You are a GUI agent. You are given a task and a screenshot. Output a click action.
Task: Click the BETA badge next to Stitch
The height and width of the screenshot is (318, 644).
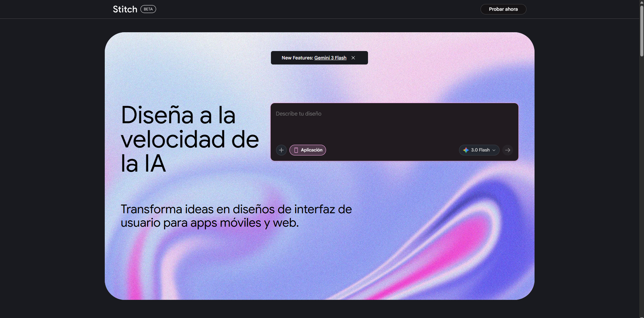[x=148, y=9]
